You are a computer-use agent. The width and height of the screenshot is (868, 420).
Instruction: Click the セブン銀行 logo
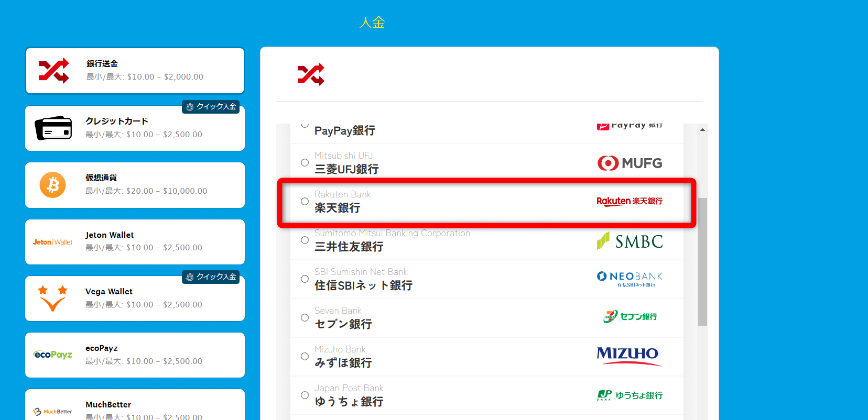point(630,316)
